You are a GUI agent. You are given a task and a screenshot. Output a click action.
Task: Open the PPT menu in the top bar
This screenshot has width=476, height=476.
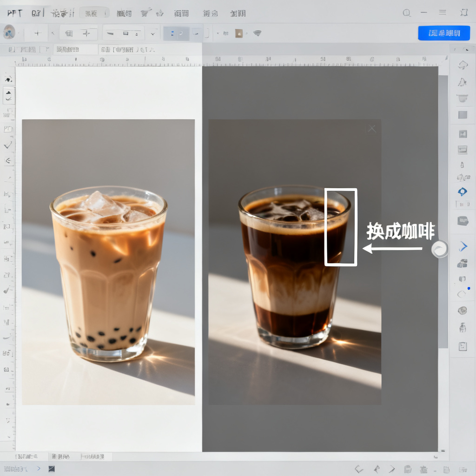14,13
